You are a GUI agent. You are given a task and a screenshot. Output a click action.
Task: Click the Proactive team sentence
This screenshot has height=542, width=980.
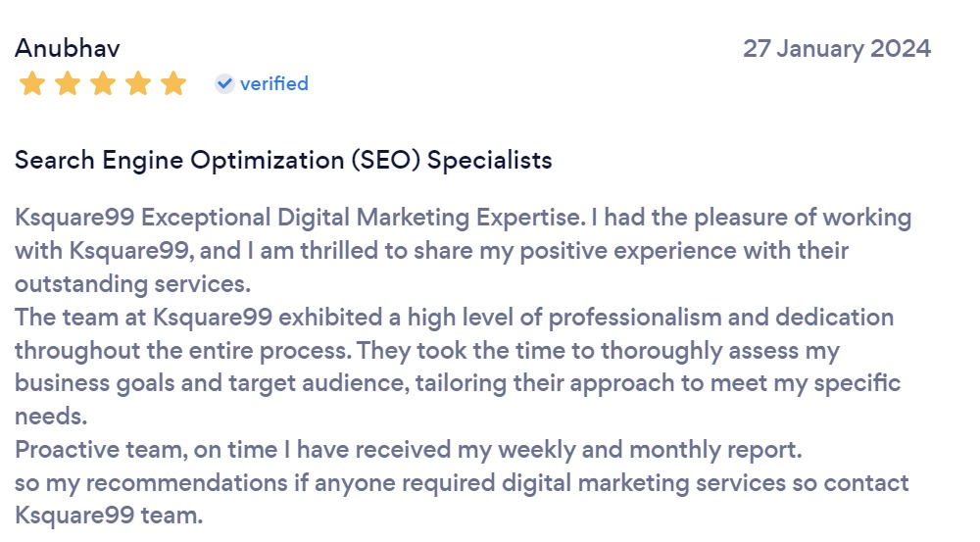coord(408,451)
